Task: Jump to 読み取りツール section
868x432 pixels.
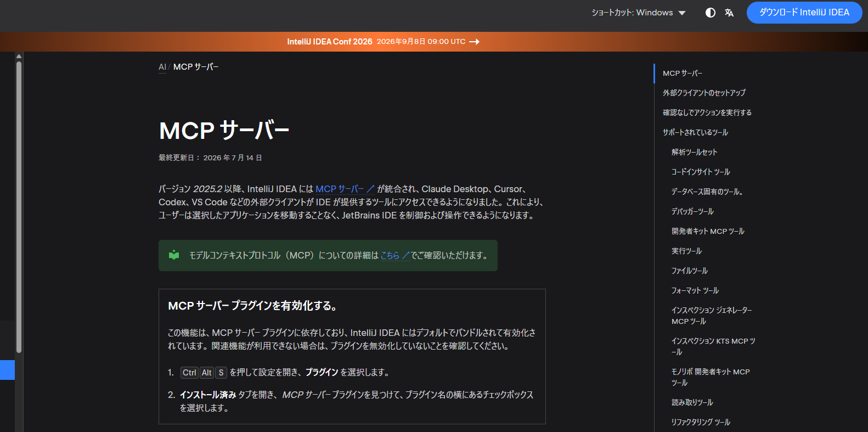Action: (692, 403)
